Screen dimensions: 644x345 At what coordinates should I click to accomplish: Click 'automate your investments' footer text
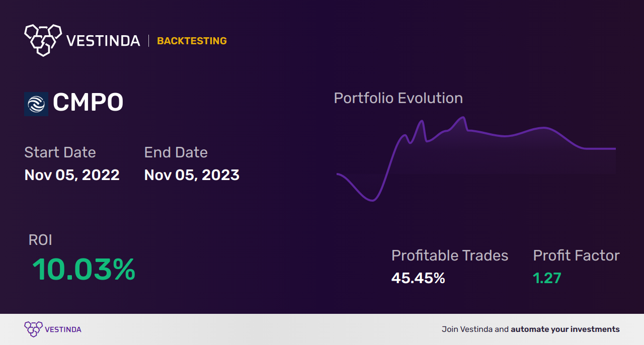[565, 329]
